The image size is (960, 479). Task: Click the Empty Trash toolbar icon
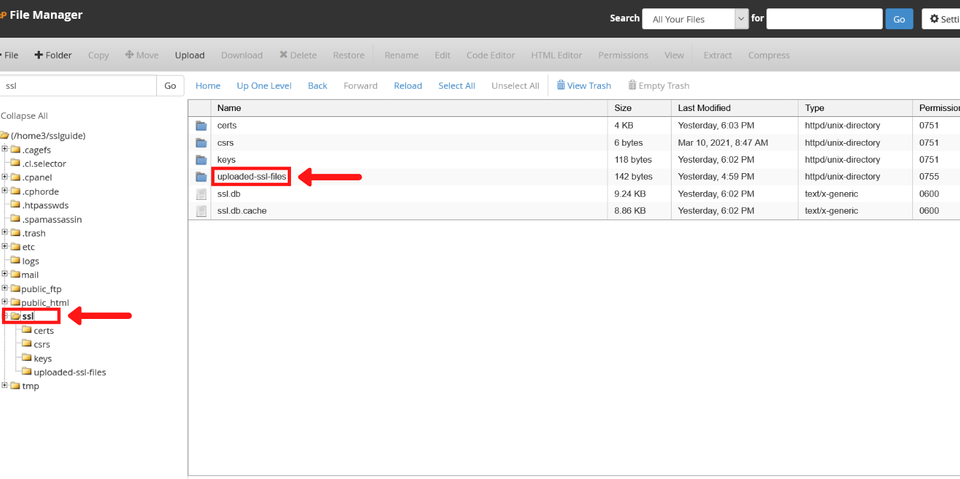pos(658,86)
